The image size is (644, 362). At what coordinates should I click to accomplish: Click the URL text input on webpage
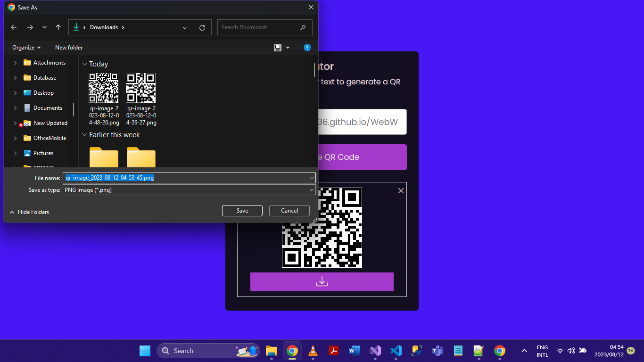(x=363, y=122)
